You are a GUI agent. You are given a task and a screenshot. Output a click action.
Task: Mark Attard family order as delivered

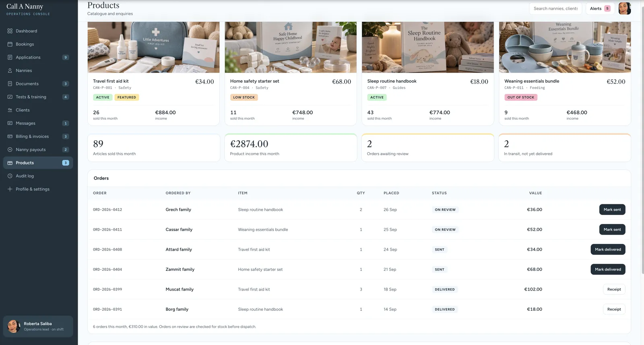pyautogui.click(x=608, y=249)
